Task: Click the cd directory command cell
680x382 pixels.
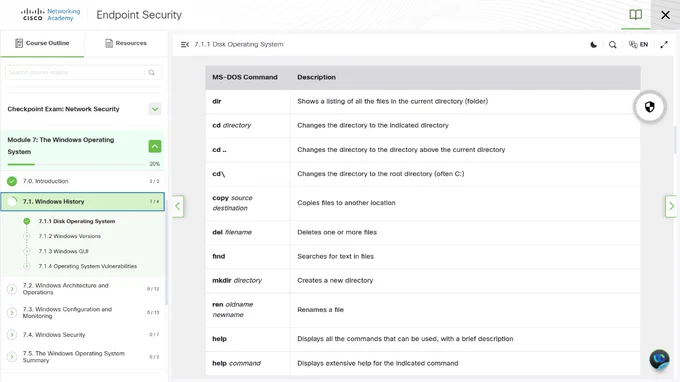Action: [x=248, y=125]
